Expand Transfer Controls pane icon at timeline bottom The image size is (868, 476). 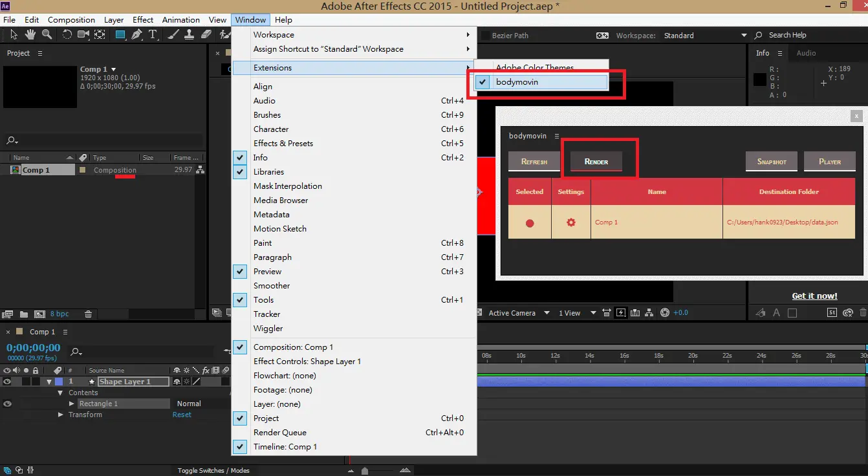(19, 470)
